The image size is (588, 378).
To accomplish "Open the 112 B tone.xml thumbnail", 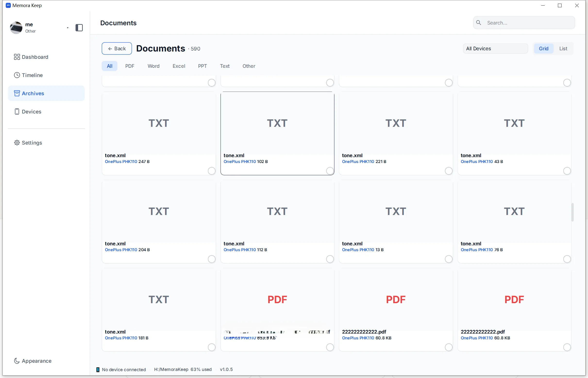I will coord(277,211).
